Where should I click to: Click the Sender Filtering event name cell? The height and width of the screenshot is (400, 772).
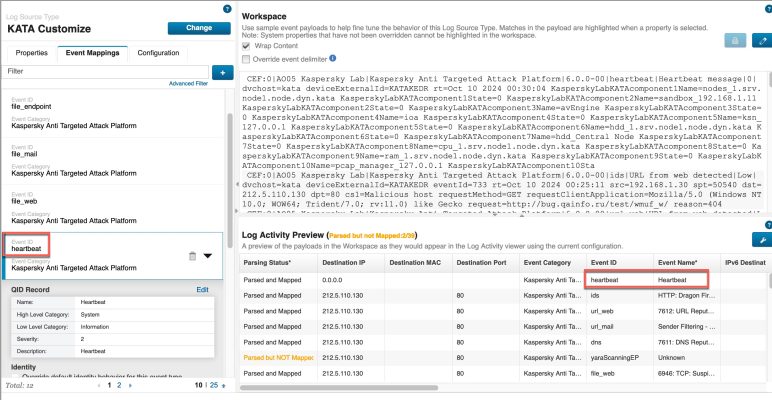(687, 327)
